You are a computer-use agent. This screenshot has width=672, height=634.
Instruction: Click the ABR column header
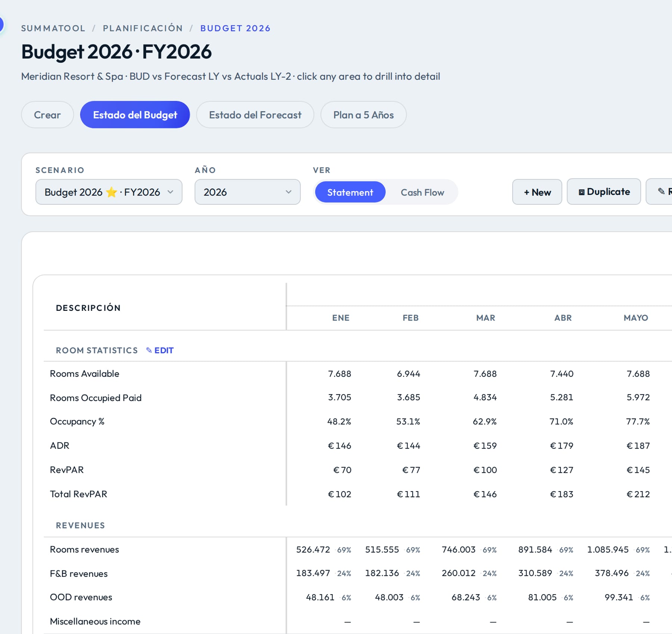tap(563, 318)
